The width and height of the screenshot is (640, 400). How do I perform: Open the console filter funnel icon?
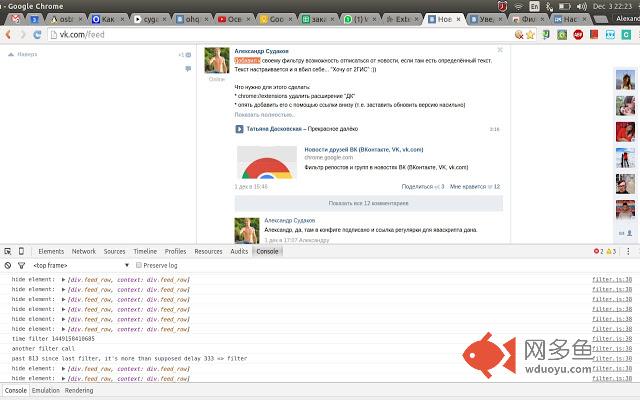(x=21, y=265)
